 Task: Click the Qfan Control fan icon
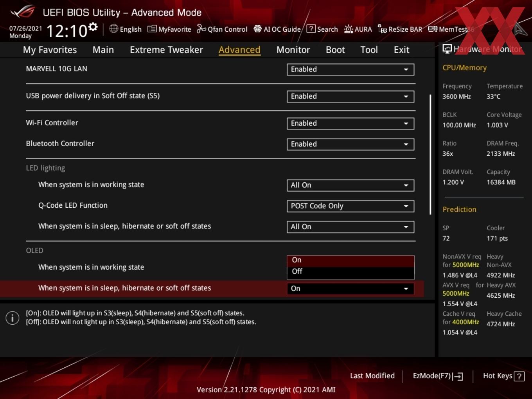201,29
